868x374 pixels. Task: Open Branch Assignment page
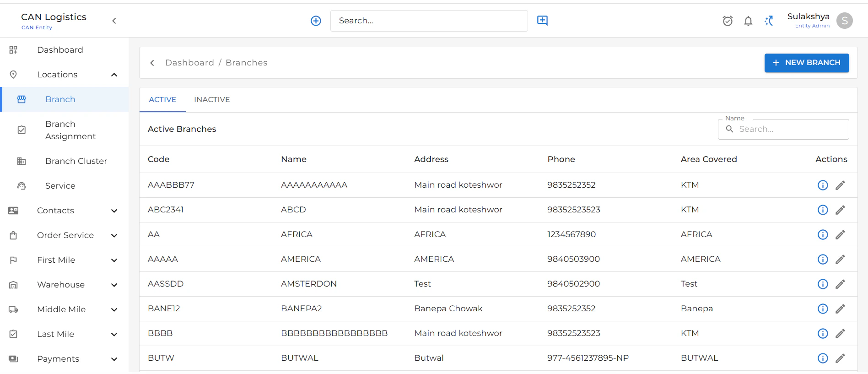(64, 130)
